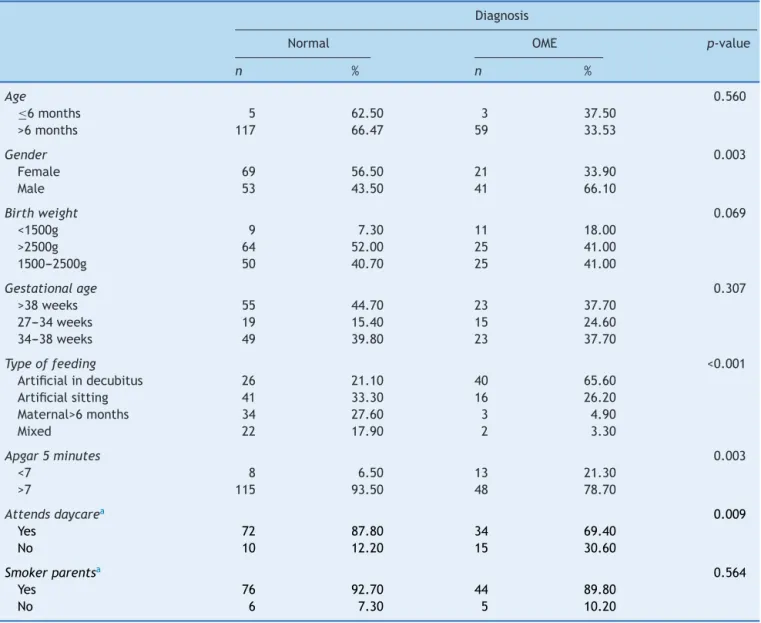Select the value 66.10 in Male row

[x=600, y=188]
